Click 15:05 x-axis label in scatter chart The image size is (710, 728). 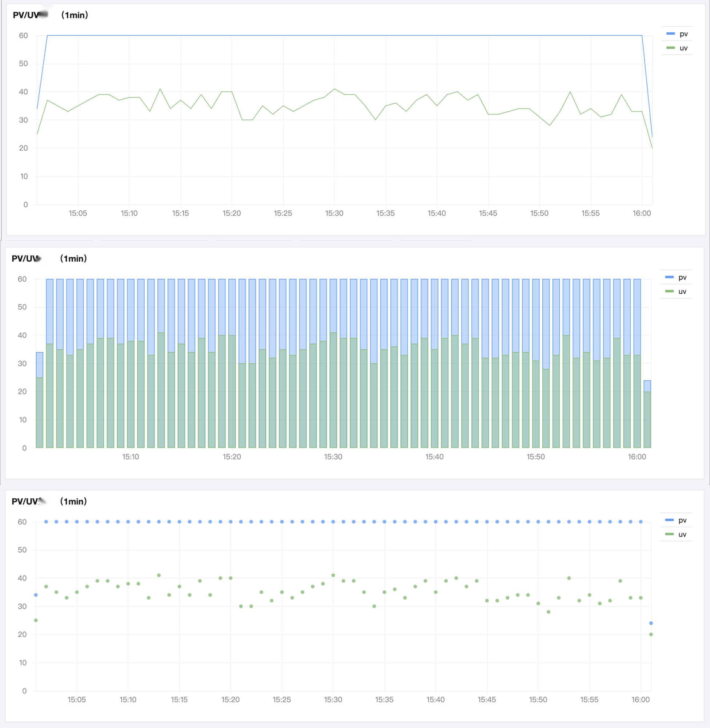(76, 700)
